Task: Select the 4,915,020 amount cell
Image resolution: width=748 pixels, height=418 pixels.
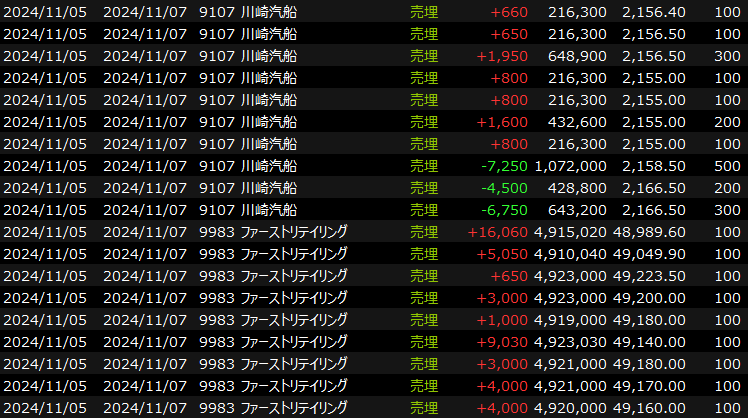Action: coord(570,232)
